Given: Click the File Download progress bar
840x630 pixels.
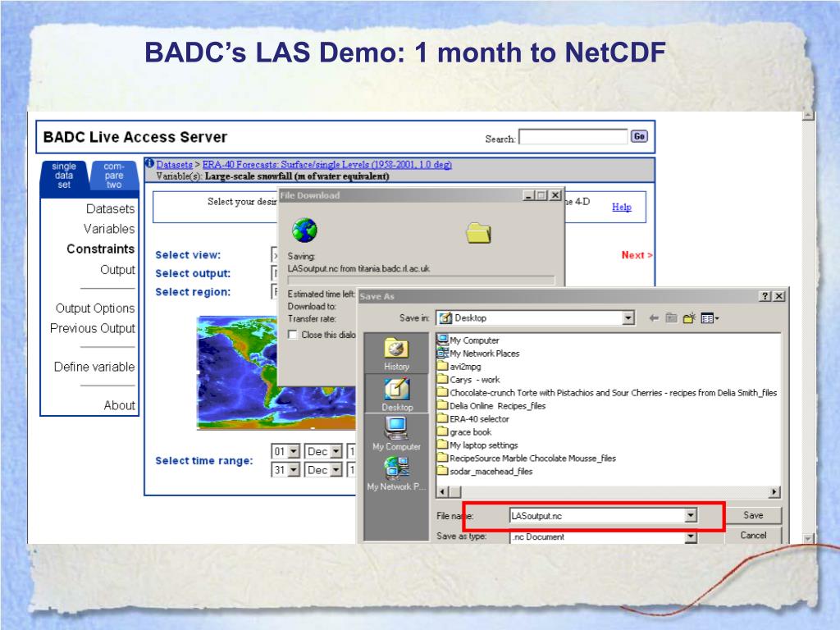Looking at the screenshot, I should [421, 280].
